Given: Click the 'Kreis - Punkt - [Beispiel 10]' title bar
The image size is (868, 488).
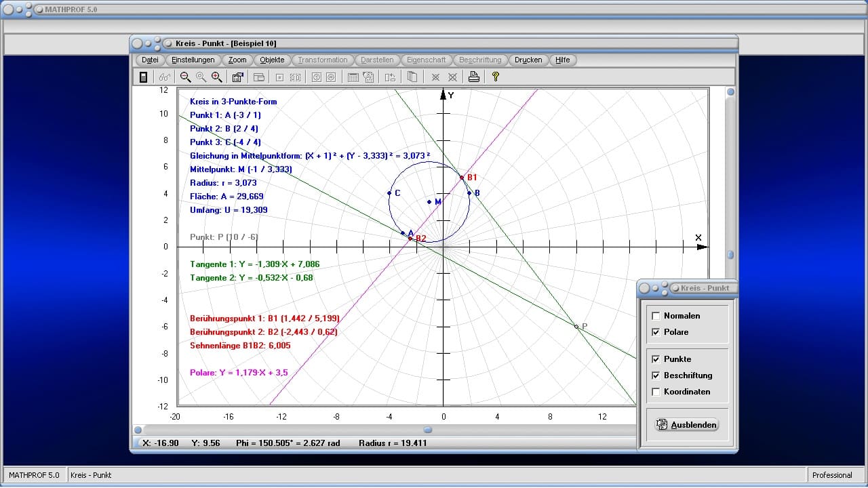Looking at the screenshot, I should (434, 43).
